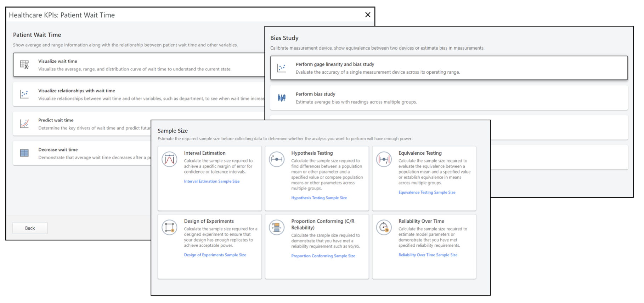Select the Visualize wait time option
This screenshot has width=644, height=303.
point(139,65)
